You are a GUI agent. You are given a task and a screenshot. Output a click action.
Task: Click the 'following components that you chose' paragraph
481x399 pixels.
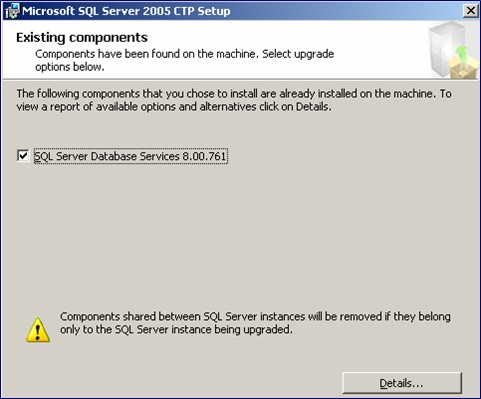point(234,100)
